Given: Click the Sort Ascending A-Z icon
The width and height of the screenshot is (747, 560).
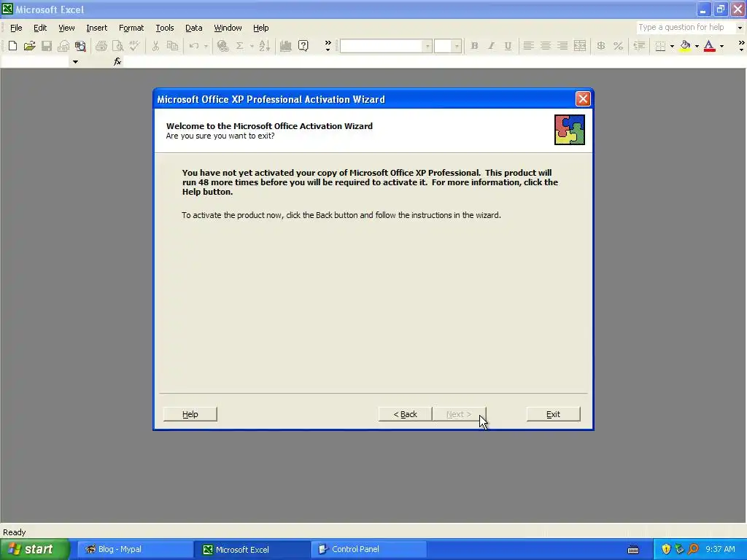Looking at the screenshot, I should click(264, 46).
